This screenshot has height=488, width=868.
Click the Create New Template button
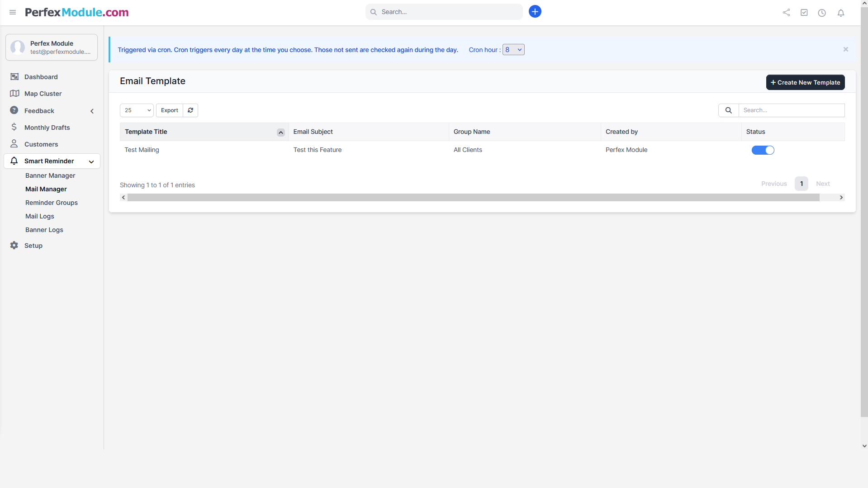coord(805,82)
